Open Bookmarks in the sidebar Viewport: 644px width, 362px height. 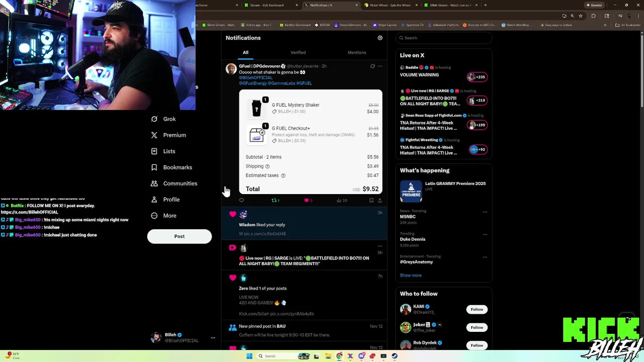coord(172,167)
